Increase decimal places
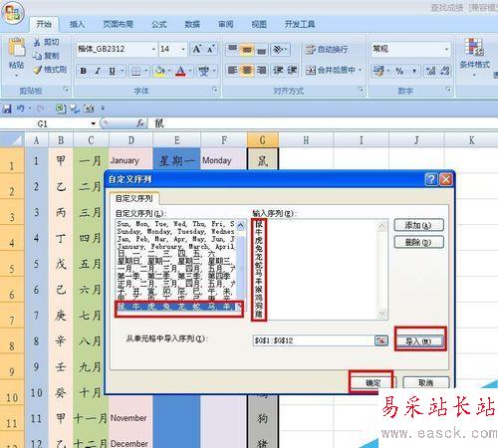The height and width of the screenshot is (448, 498). point(430,71)
